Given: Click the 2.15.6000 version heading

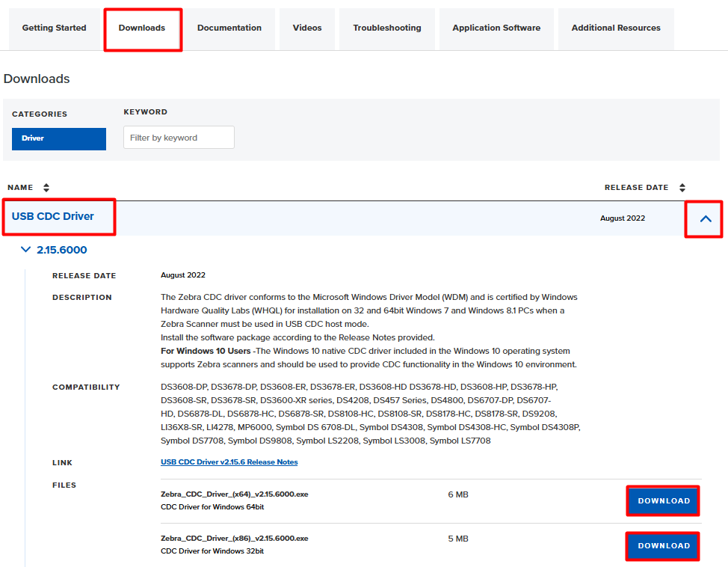Looking at the screenshot, I should (62, 250).
